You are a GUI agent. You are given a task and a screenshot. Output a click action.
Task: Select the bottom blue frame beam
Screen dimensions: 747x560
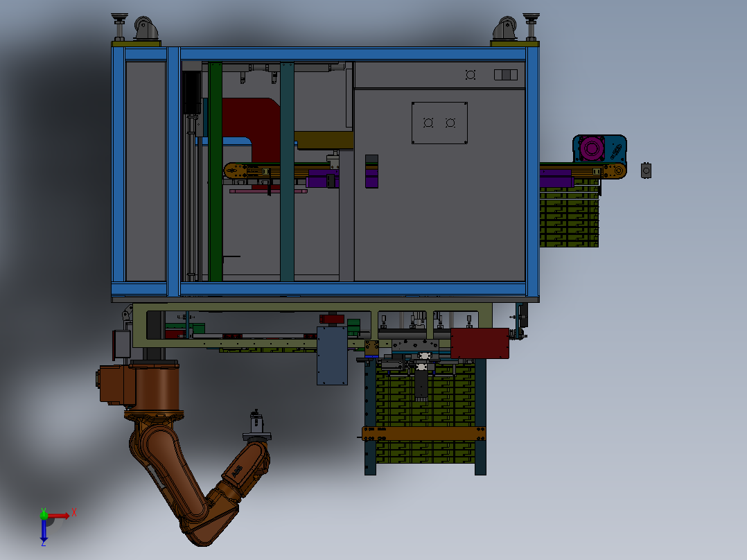pos(353,289)
